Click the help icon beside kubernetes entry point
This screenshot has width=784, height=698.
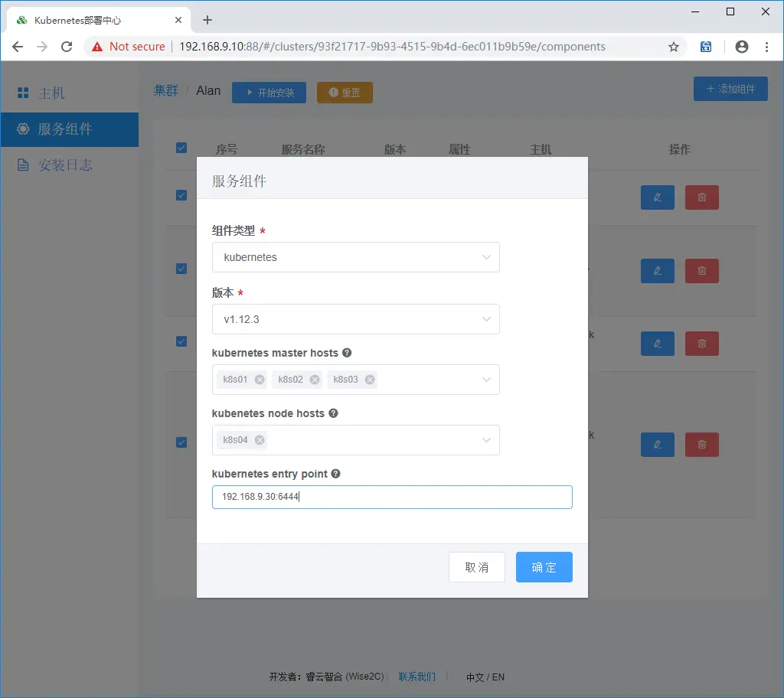point(335,474)
